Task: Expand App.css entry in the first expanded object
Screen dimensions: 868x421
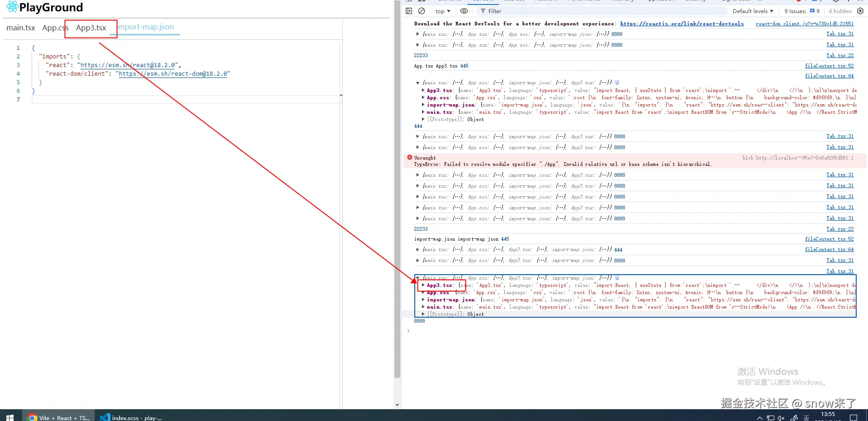Action: [423, 97]
